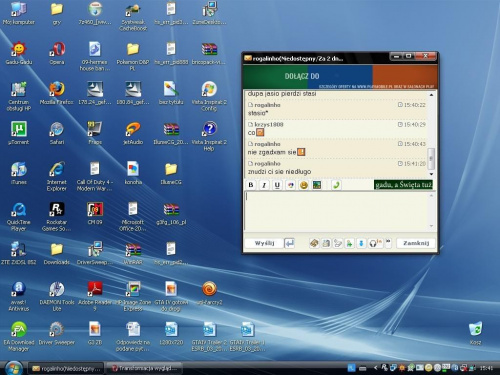Click the brown chat history icon beside the send-on-Enter button
This screenshot has height=375, width=500.
pos(314,243)
